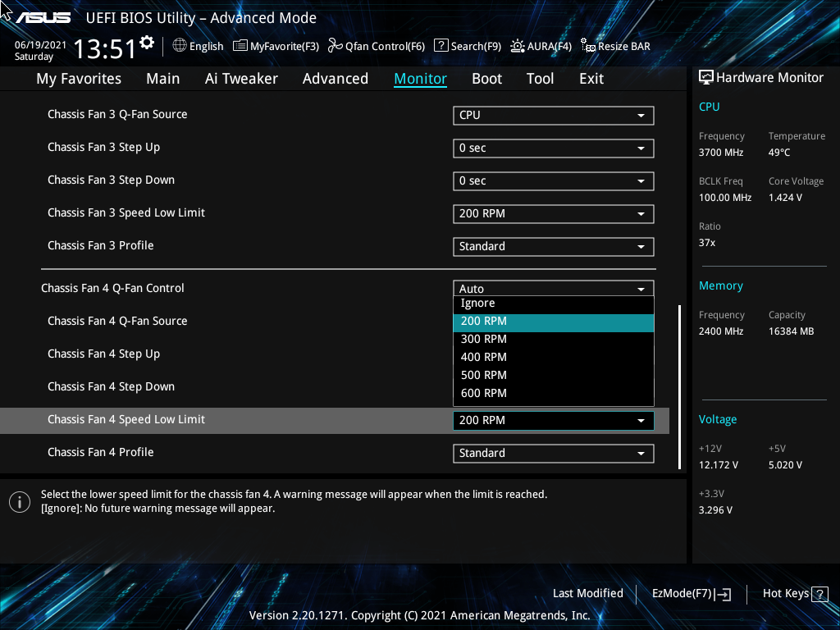Switch to the Ai Tweaker tab
The height and width of the screenshot is (630, 840).
[241, 78]
